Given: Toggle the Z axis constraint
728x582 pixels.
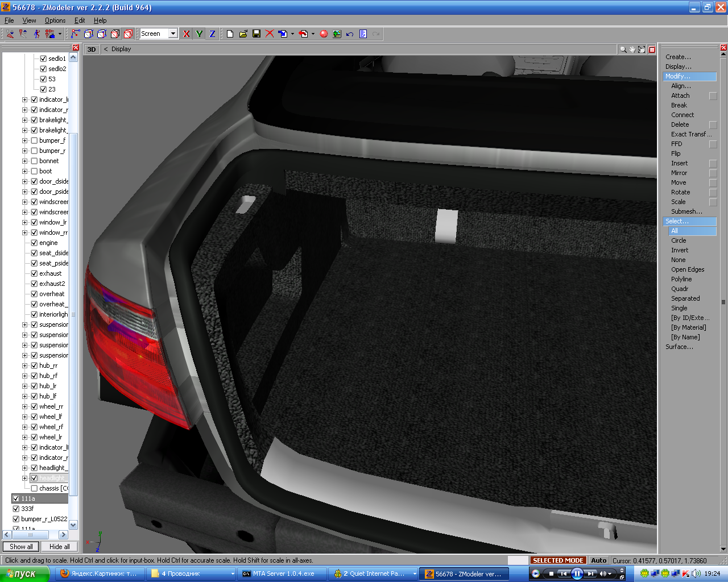Looking at the screenshot, I should pyautogui.click(x=212, y=34).
